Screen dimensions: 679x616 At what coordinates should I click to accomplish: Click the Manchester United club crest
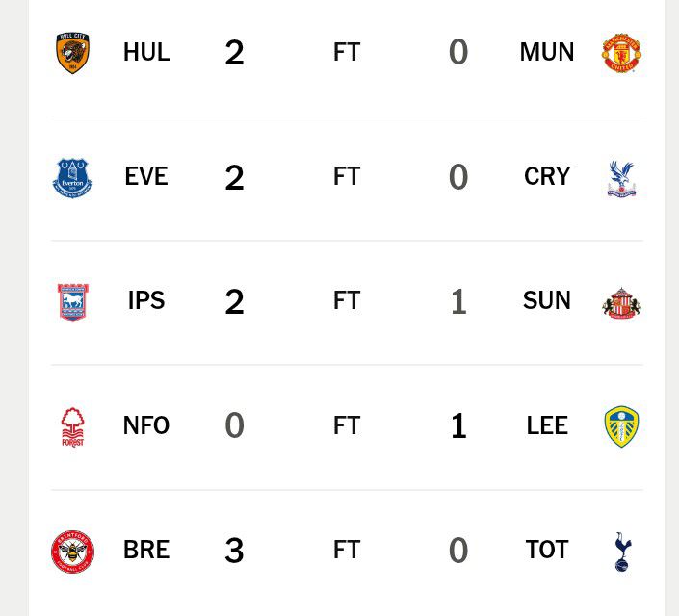[x=621, y=52]
